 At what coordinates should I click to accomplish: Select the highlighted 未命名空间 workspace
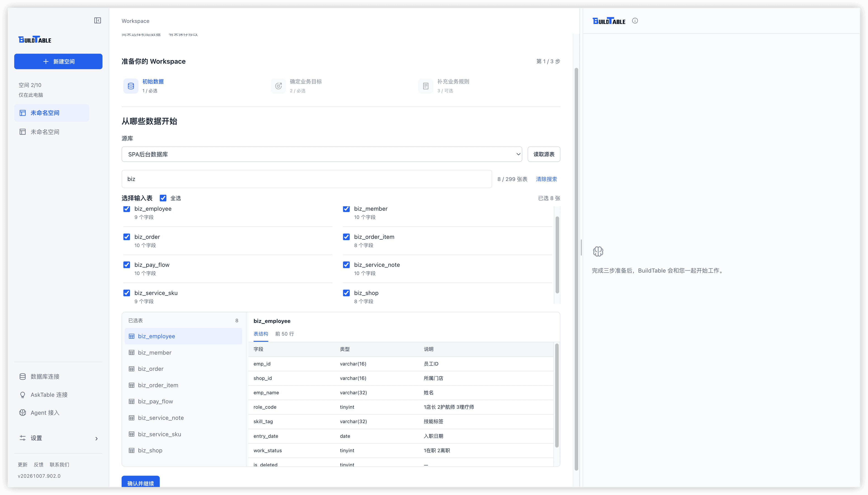click(x=52, y=113)
